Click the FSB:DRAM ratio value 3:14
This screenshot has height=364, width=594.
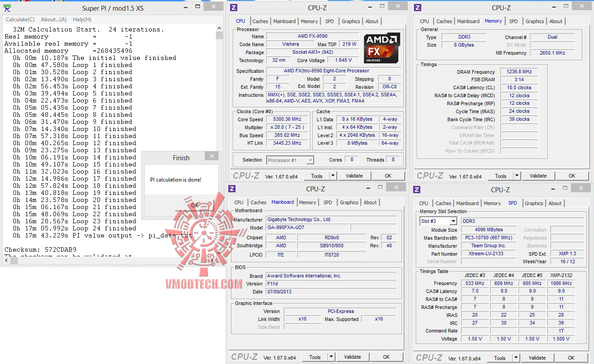coord(519,80)
